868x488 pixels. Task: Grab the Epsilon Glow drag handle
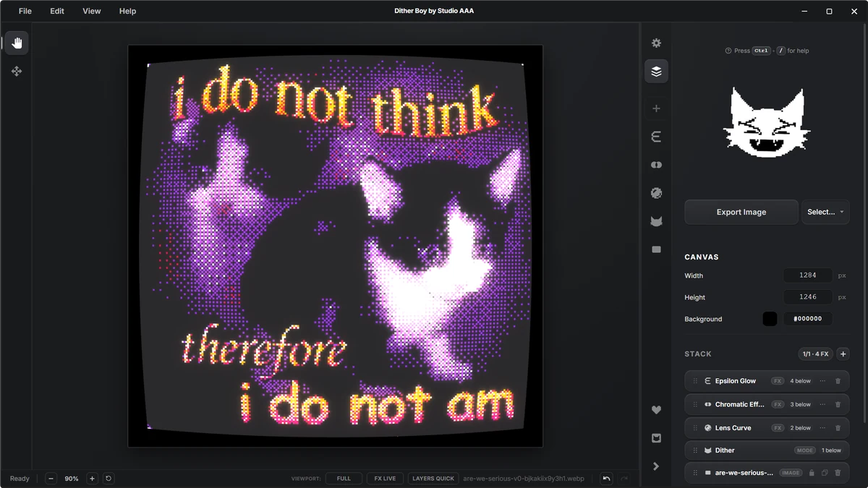point(695,381)
